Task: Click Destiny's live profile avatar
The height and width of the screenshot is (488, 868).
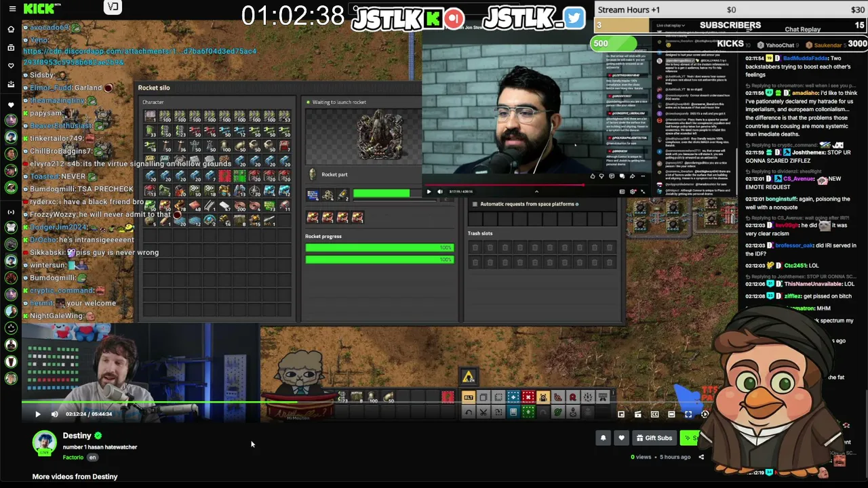Action: (45, 443)
